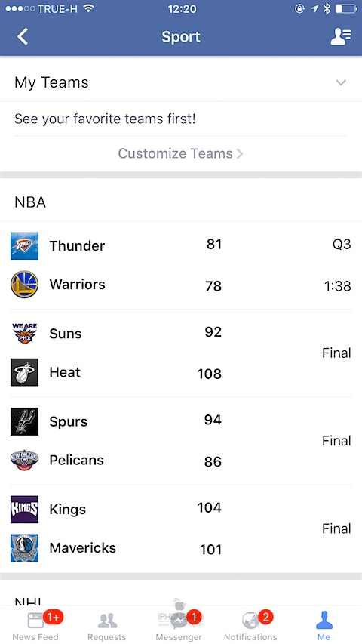The height and width of the screenshot is (644, 362).
Task: Select the Mavericks team logo
Action: [x=25, y=548]
